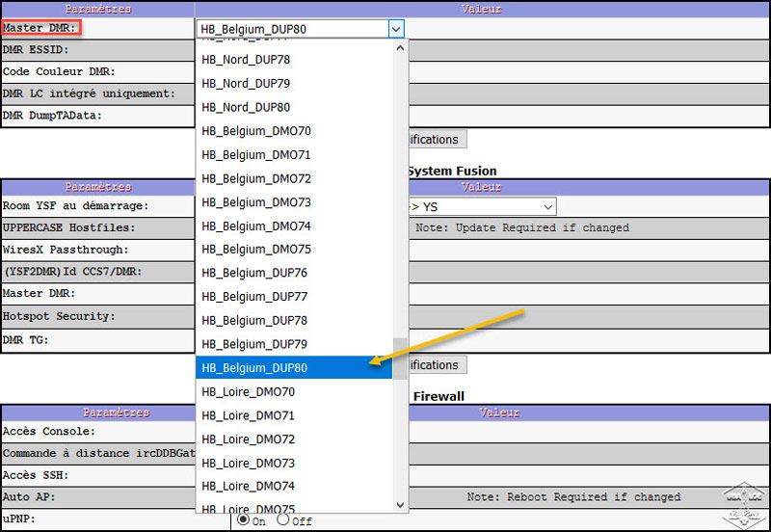Click the Master DMR combo box field
771x532 pixels.
(x=300, y=29)
